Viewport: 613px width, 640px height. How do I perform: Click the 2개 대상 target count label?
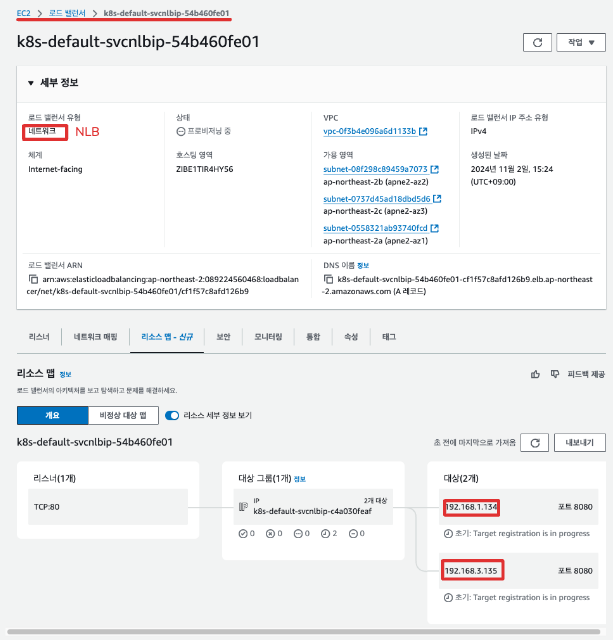(x=375, y=501)
